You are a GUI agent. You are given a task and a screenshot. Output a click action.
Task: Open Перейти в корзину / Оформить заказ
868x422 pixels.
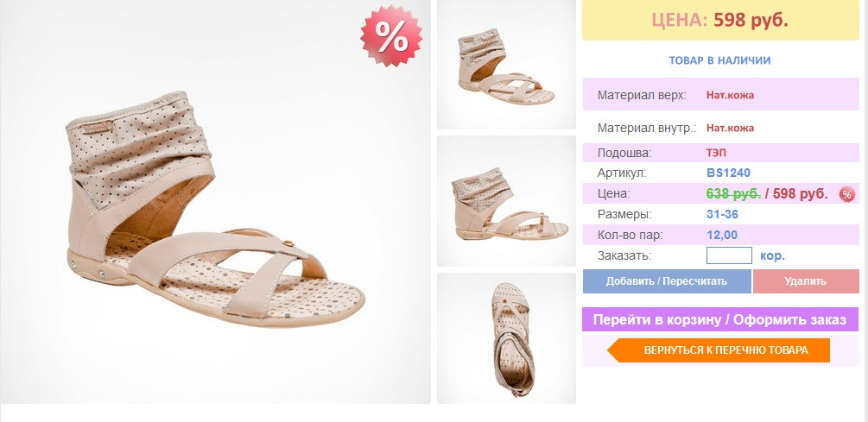point(720,319)
